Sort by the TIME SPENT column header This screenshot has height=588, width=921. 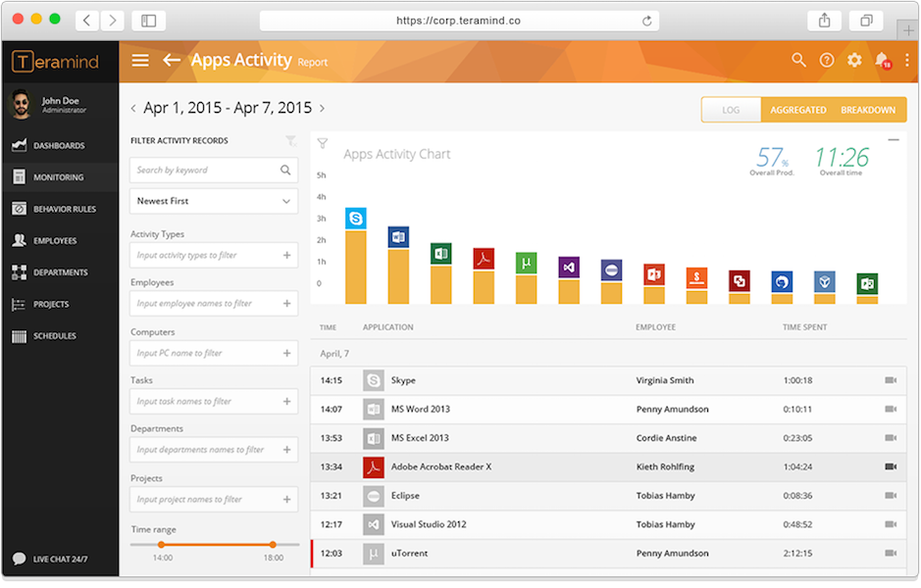(804, 327)
